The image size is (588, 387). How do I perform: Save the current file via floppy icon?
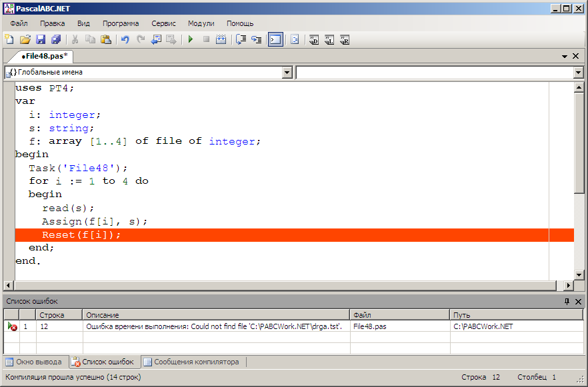point(41,39)
